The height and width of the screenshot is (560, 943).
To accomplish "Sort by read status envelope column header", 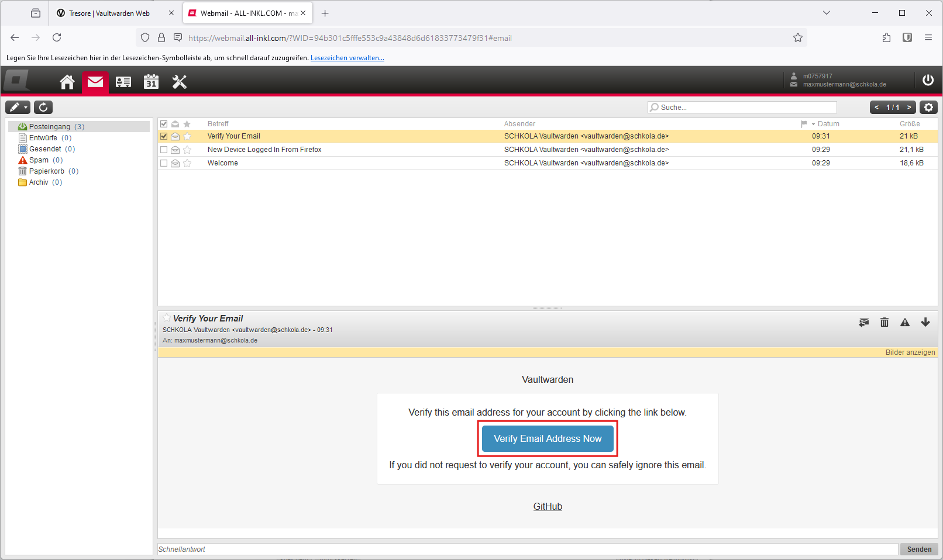I will point(175,124).
